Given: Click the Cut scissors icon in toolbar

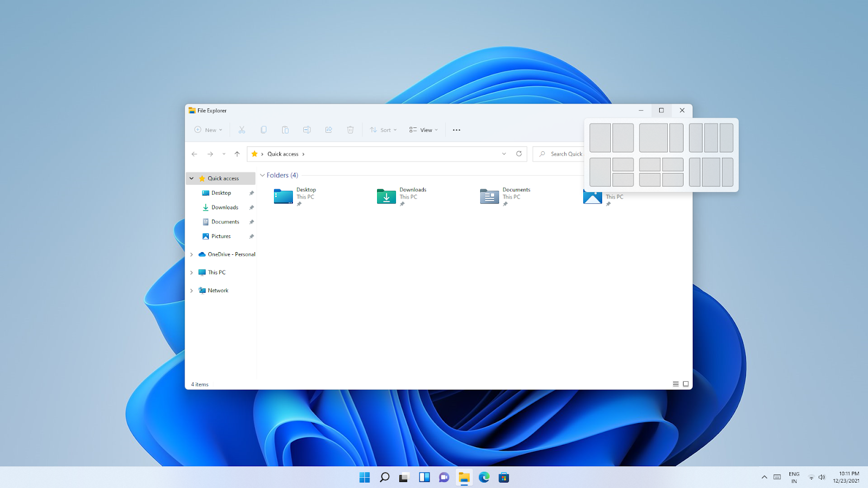Looking at the screenshot, I should pos(242,130).
